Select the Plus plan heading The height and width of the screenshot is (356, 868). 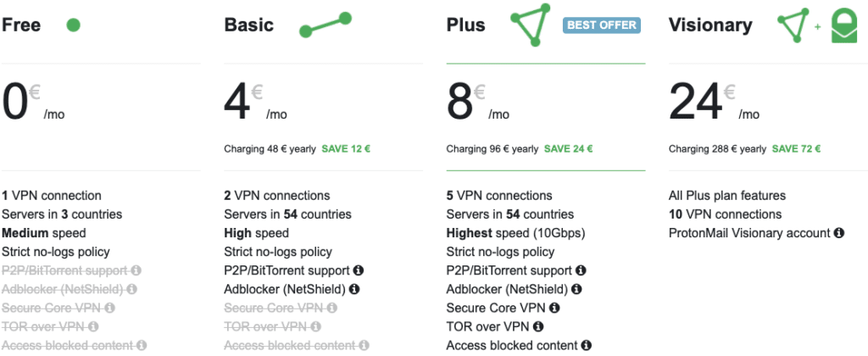point(466,25)
